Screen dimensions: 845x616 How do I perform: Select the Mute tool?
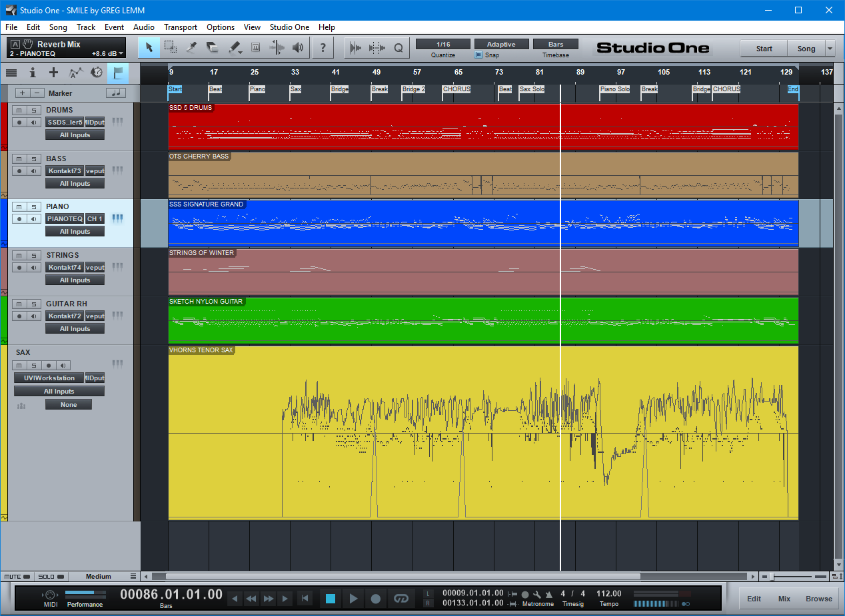pos(255,47)
